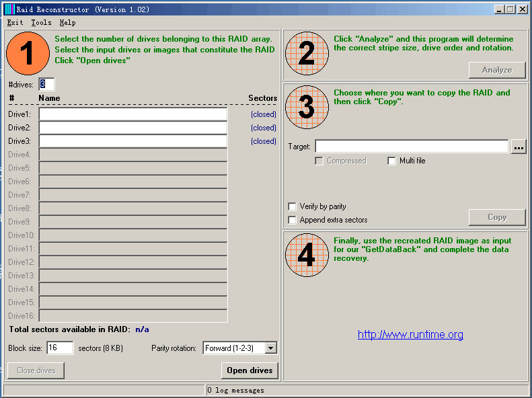Toggle the Compressed checkbox
532x398 pixels.
click(x=319, y=161)
